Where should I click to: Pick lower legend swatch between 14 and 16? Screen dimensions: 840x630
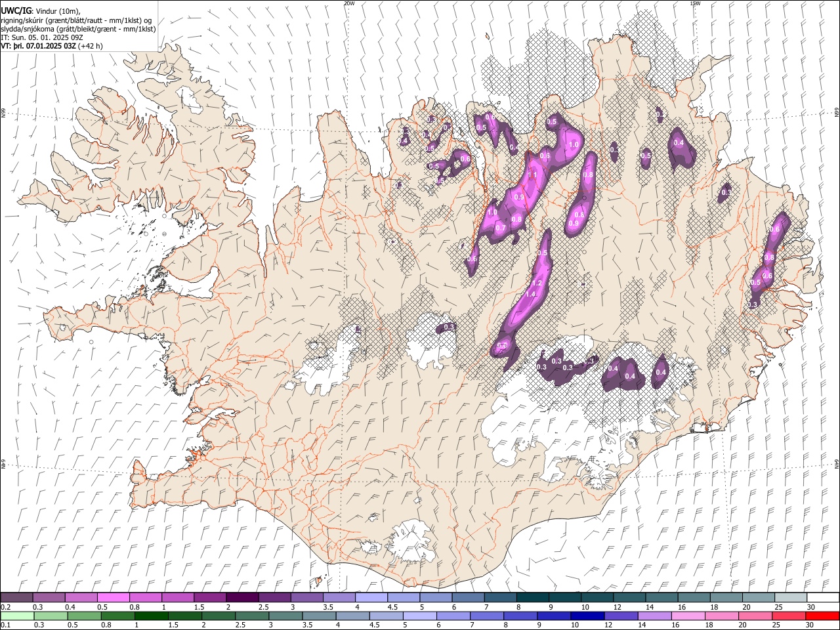[x=655, y=616]
